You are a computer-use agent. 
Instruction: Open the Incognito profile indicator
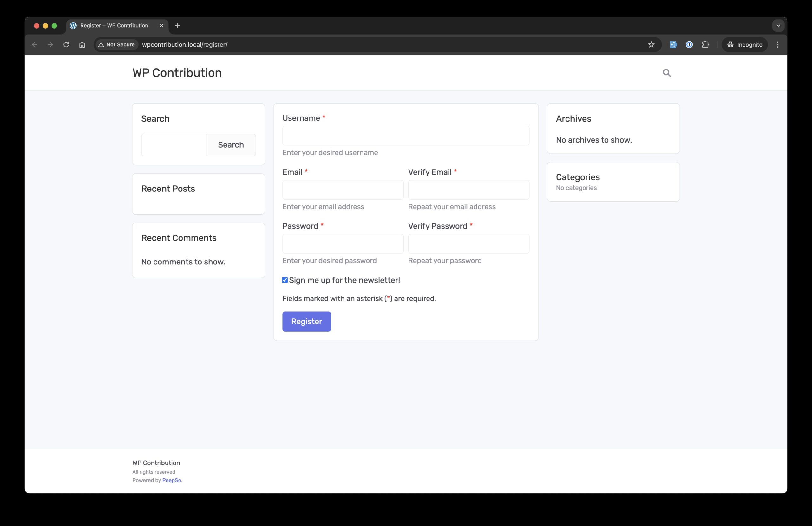pos(744,45)
